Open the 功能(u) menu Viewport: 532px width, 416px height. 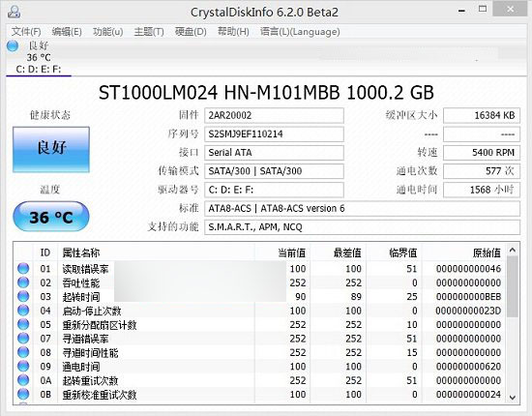(x=108, y=32)
